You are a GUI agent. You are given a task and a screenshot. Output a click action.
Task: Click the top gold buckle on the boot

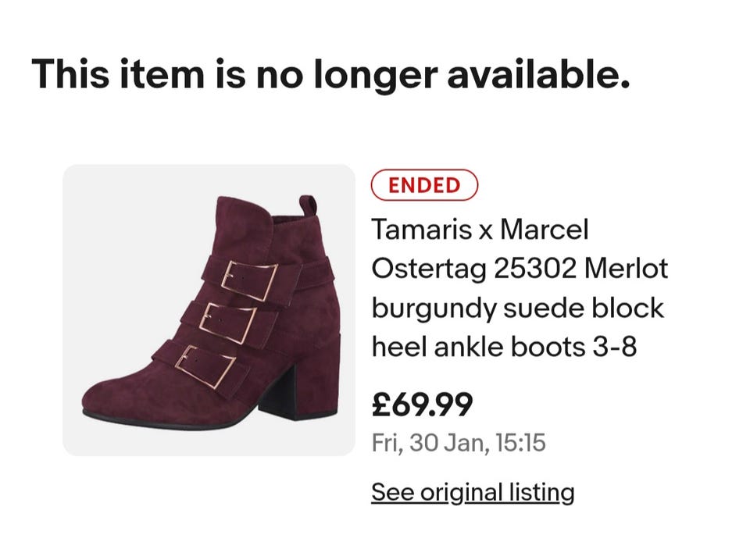pos(249,280)
